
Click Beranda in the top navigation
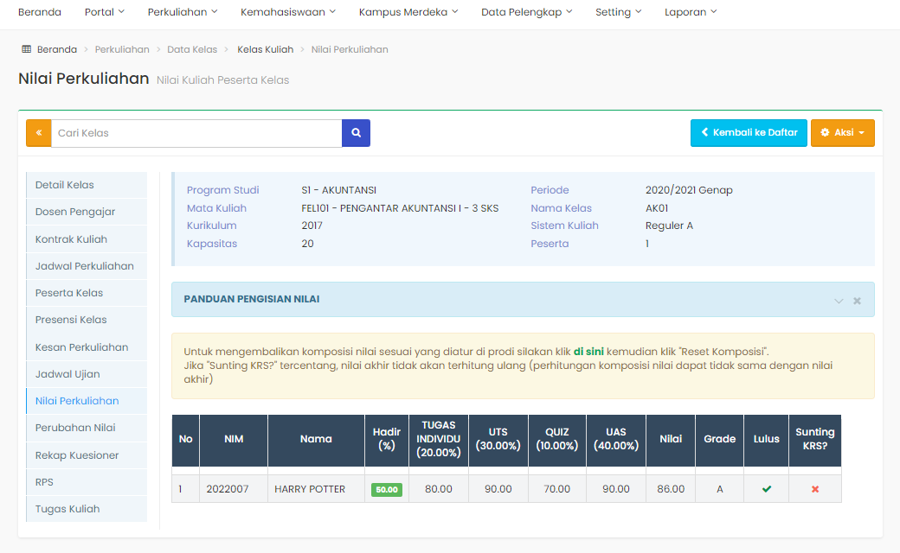coord(40,12)
